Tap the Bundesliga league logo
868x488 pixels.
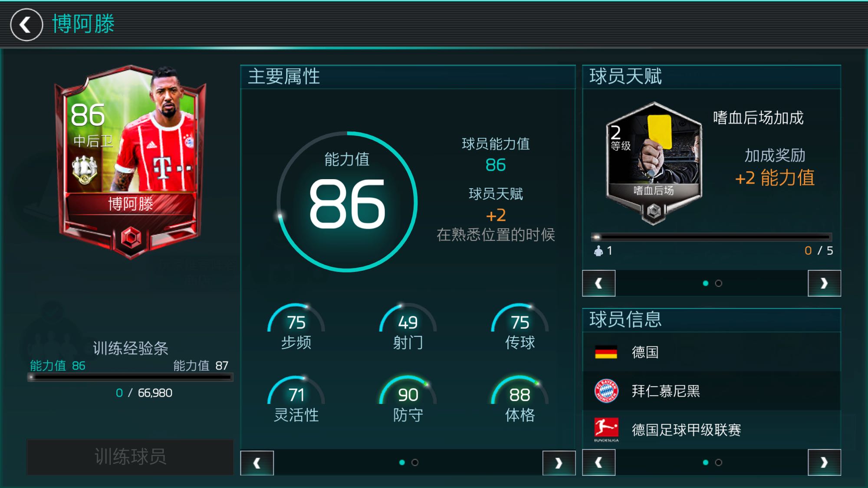[606, 429]
